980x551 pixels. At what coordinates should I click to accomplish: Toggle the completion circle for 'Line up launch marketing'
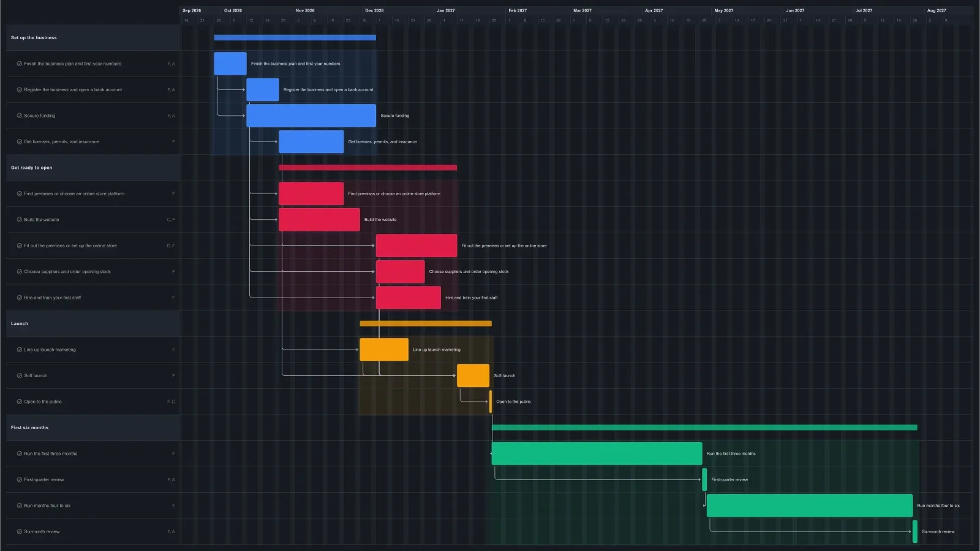(19, 350)
